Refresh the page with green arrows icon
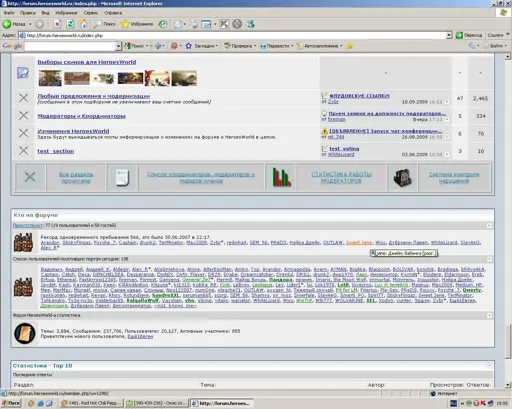Image resolution: width=512 pixels, height=409 pixels. coord(70,24)
